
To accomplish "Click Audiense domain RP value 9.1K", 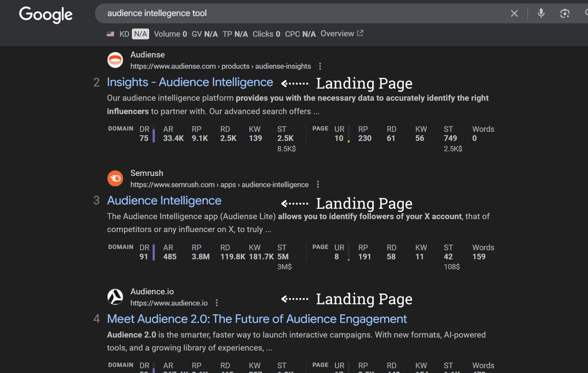I will [200, 138].
